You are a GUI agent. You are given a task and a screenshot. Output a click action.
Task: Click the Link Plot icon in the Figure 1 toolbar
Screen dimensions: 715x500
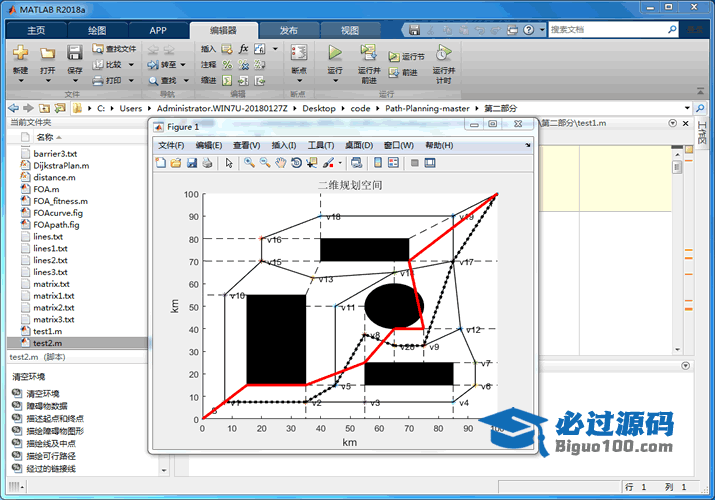tap(357, 163)
